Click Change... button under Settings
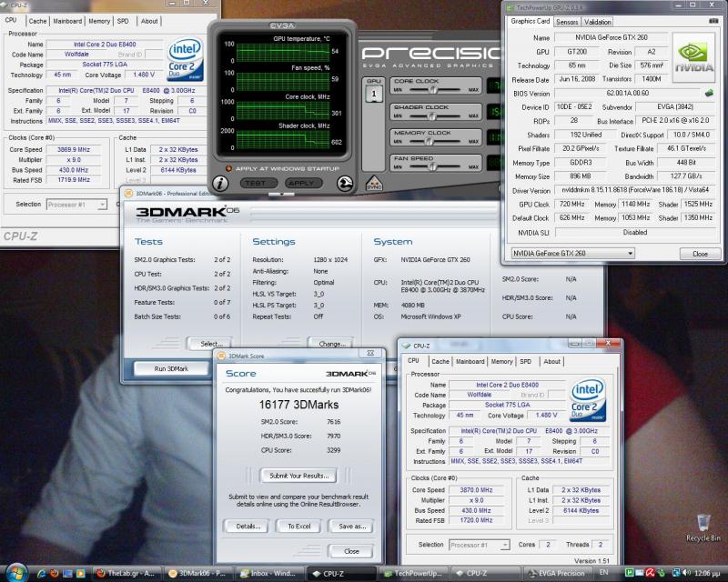The height and width of the screenshot is (582, 728). click(x=331, y=344)
